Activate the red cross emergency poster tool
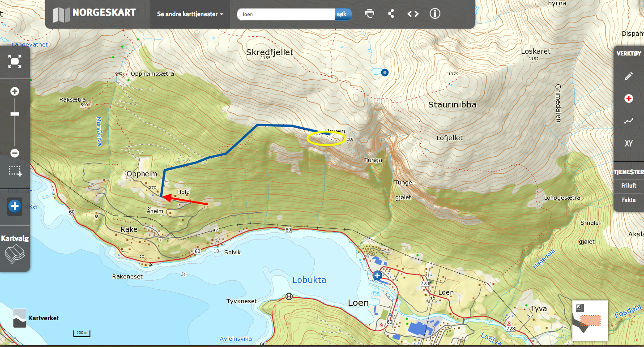The height and width of the screenshot is (347, 644). click(629, 99)
